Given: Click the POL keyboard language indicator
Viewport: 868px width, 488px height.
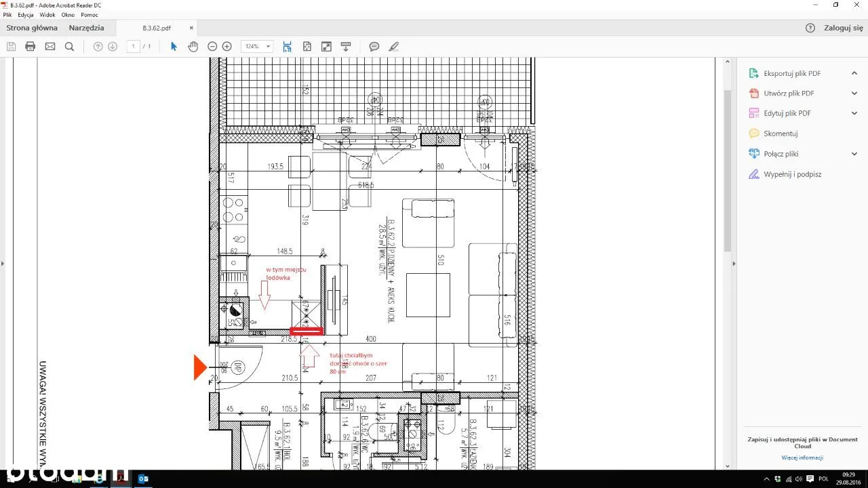Looking at the screenshot, I should [x=823, y=479].
